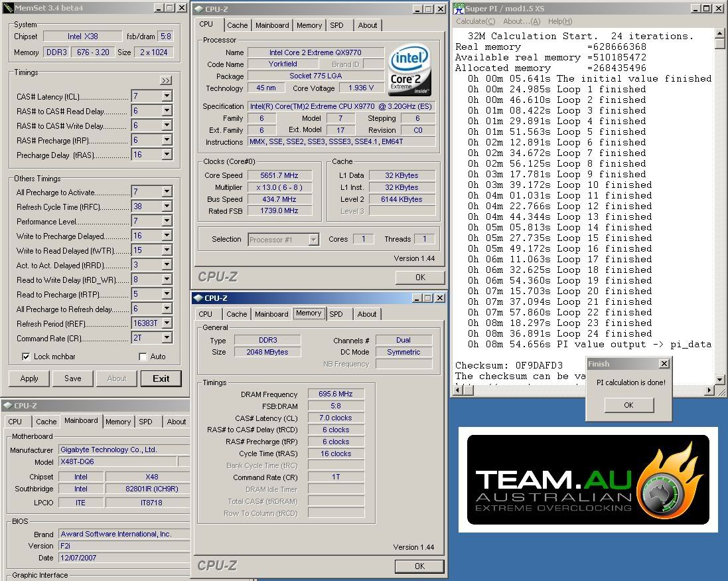Click Apply button in MemSet
Screen dimensions: 728x581
(x=29, y=378)
